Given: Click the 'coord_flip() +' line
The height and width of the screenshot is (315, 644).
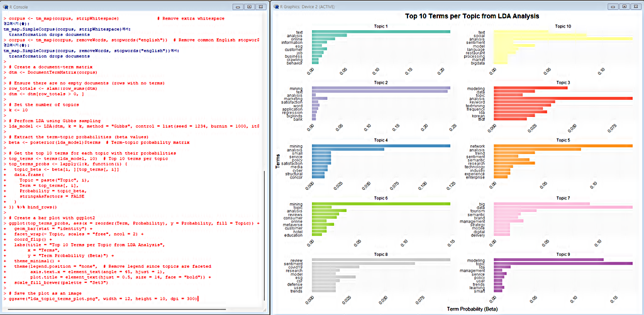Looking at the screenshot, I should pyautogui.click(x=33, y=240).
